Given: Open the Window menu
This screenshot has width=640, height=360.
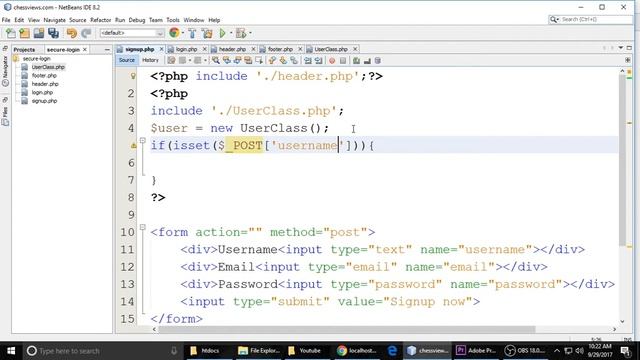Looking at the screenshot, I should coord(193,20).
